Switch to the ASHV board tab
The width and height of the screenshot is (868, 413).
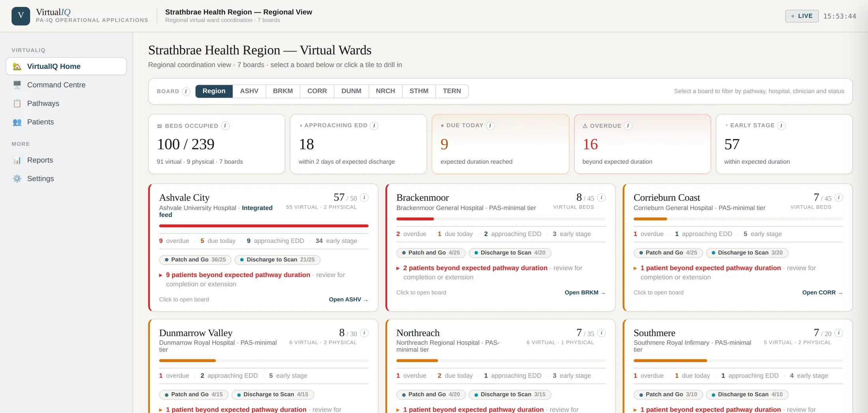(249, 91)
